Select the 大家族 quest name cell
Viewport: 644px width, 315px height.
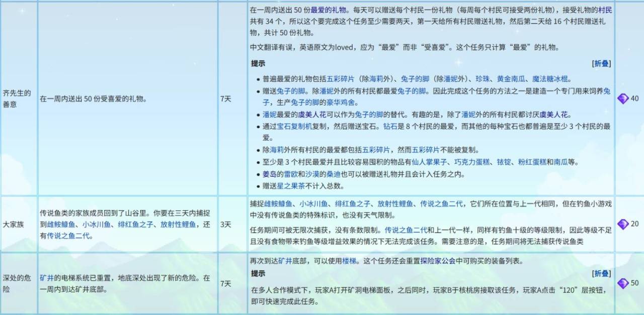pyautogui.click(x=19, y=224)
